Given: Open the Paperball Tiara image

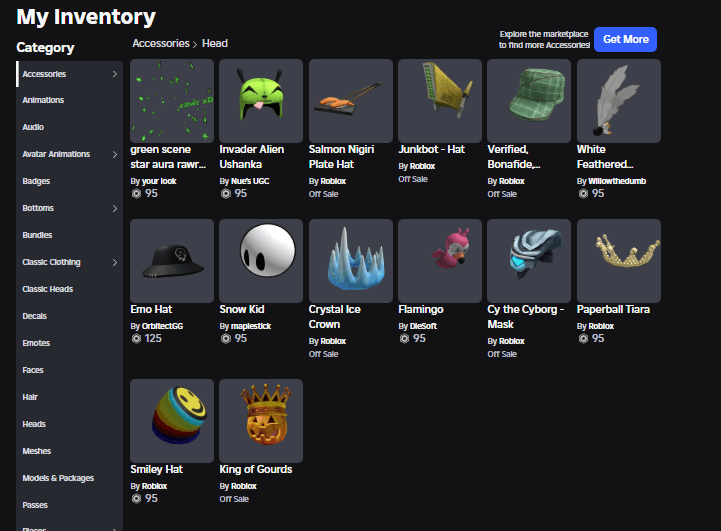Looking at the screenshot, I should [619, 261].
